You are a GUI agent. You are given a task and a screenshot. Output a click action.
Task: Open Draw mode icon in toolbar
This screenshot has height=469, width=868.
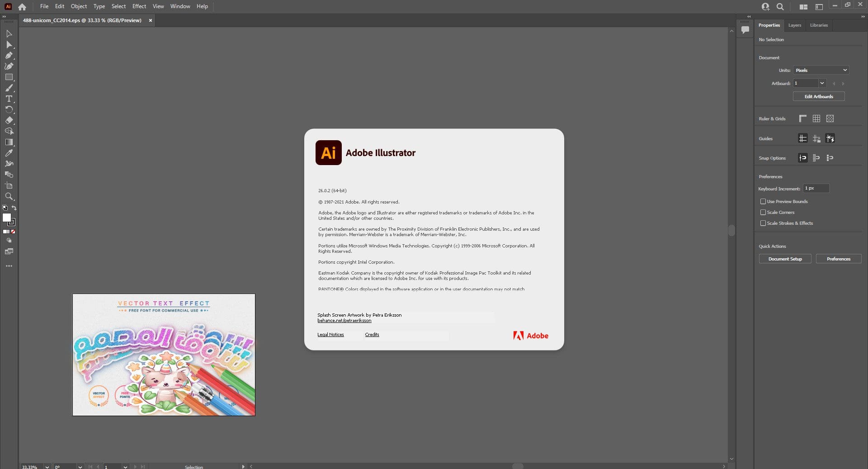tap(9, 241)
